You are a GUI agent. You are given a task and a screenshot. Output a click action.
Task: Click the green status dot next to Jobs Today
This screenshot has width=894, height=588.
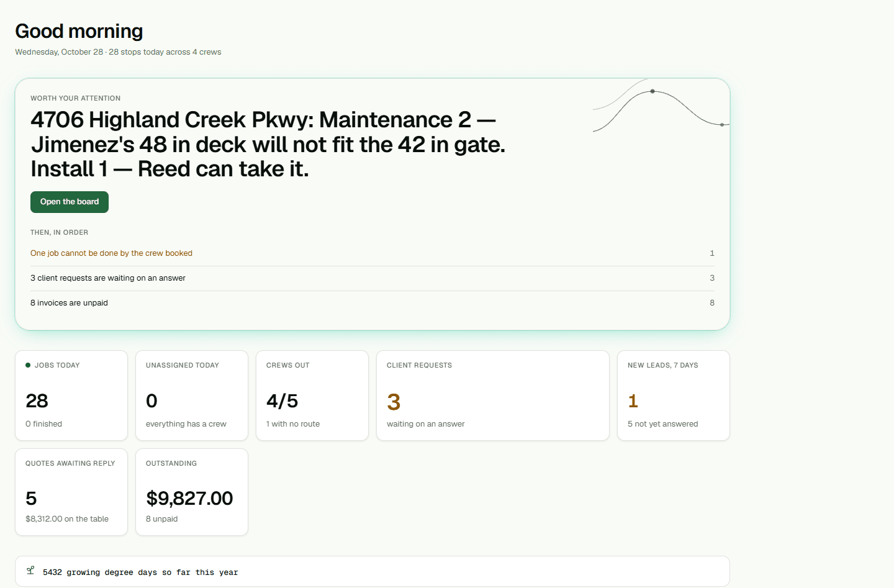click(28, 365)
